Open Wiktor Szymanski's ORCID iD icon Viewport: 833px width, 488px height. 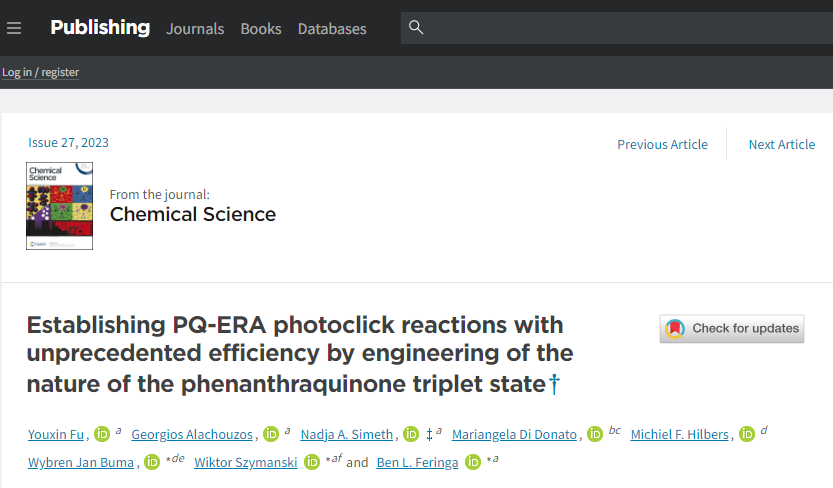point(312,462)
